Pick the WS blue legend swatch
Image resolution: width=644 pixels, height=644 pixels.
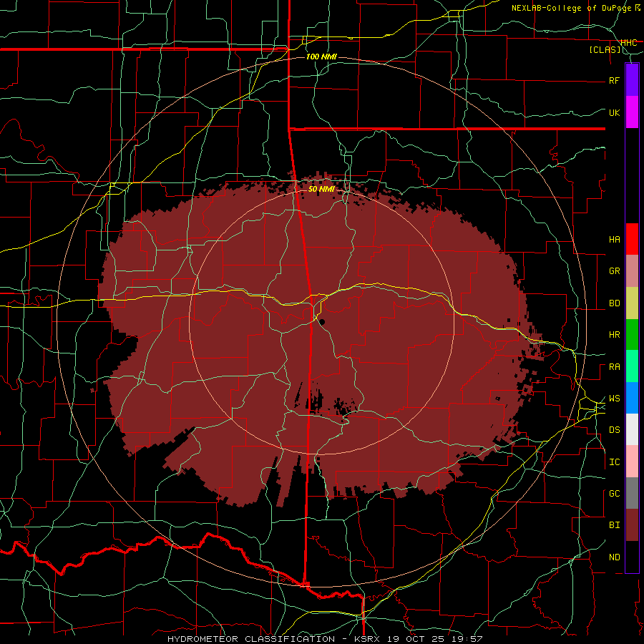[x=632, y=398]
